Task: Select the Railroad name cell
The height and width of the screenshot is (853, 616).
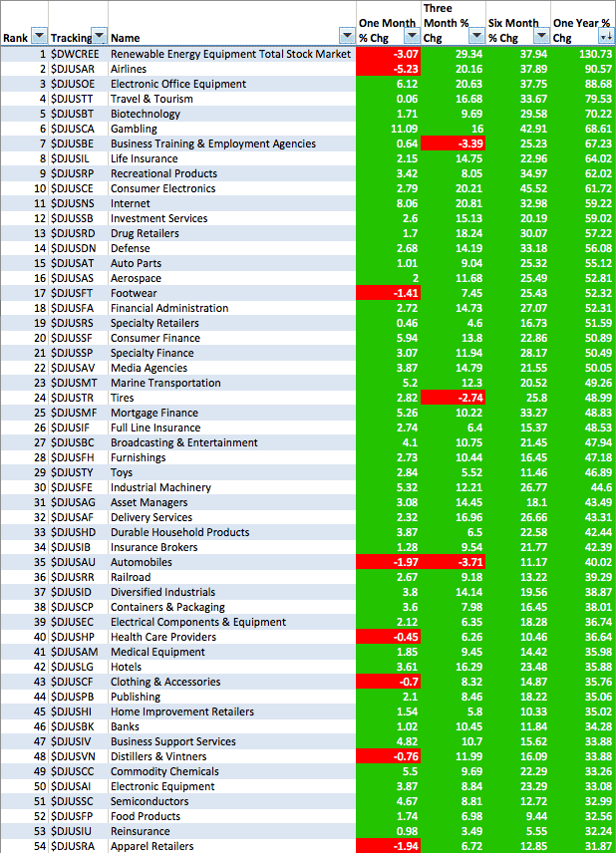Action: (232, 578)
